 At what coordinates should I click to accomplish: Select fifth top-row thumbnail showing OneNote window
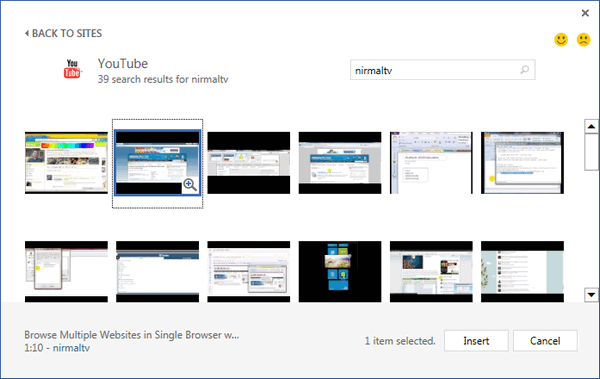(431, 163)
